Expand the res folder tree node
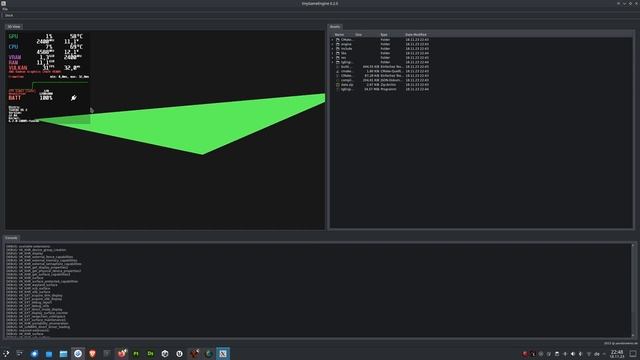 coord(333,58)
